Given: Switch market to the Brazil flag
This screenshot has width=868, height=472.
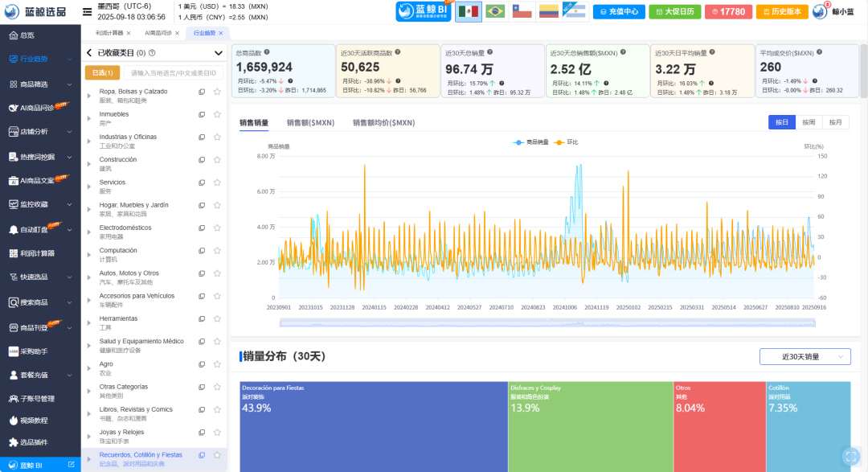Looking at the screenshot, I should pyautogui.click(x=496, y=11).
